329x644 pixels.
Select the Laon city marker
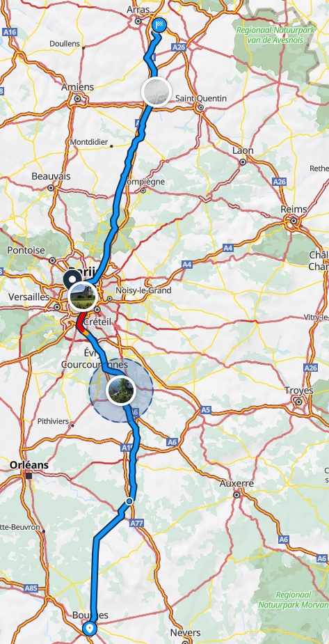(243, 162)
